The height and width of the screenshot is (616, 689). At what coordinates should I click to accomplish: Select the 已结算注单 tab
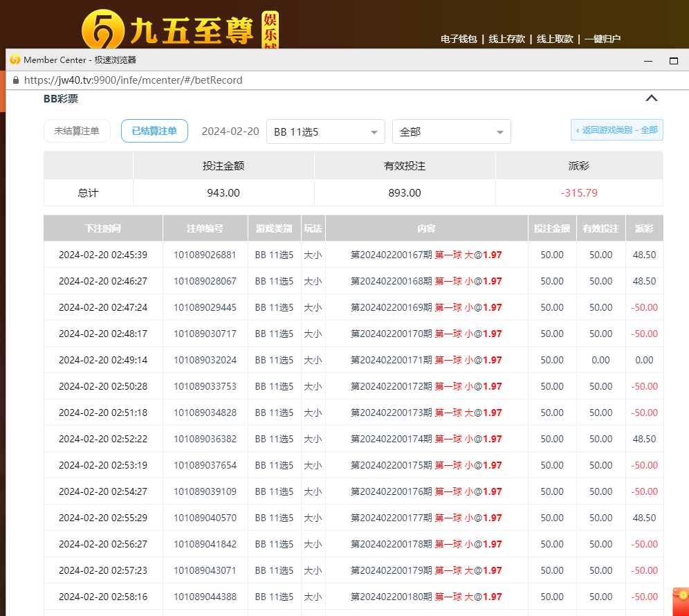click(154, 131)
